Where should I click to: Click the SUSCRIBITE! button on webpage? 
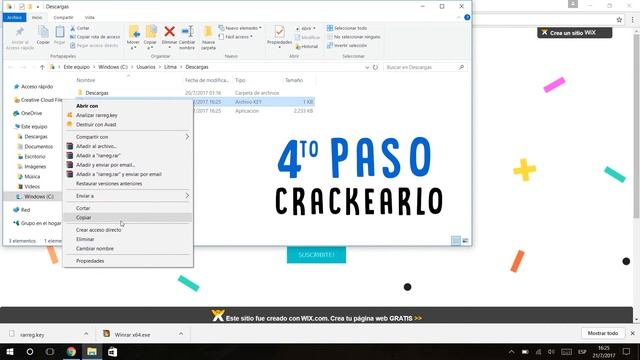pos(316,255)
